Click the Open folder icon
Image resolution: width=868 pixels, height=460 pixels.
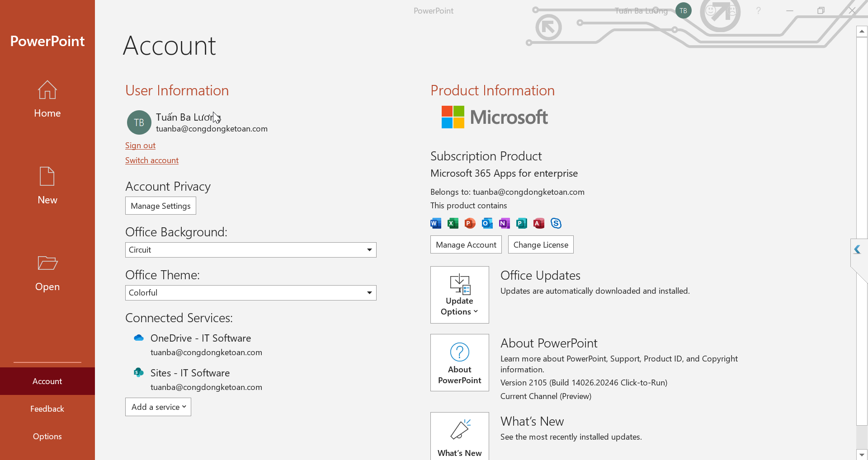47,263
